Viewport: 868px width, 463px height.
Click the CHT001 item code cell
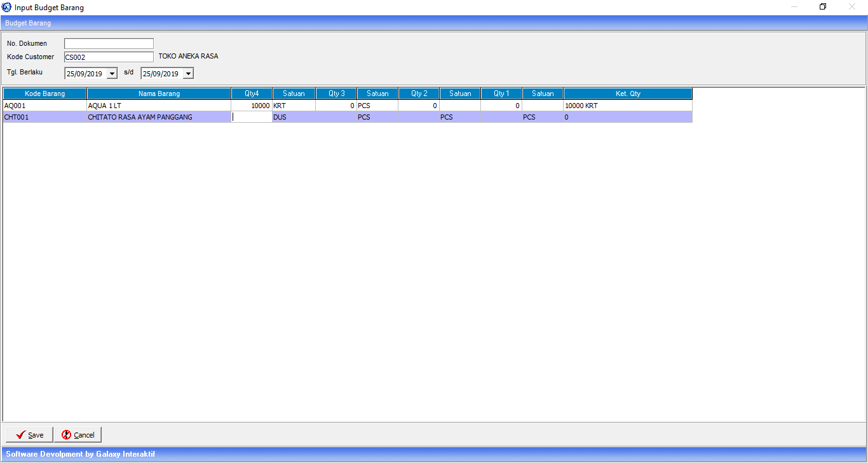click(44, 117)
